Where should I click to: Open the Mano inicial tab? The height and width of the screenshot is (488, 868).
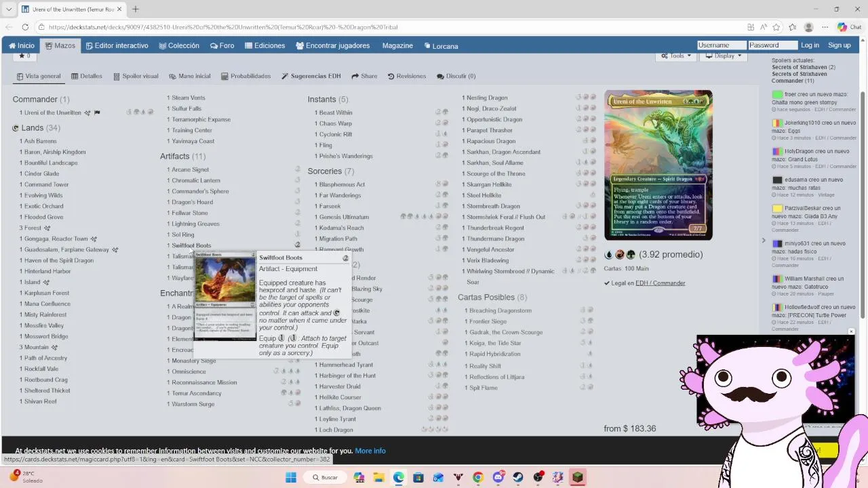tap(190, 76)
